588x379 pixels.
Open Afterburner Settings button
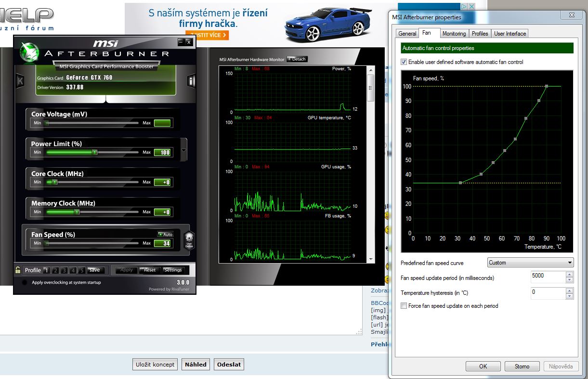click(173, 270)
